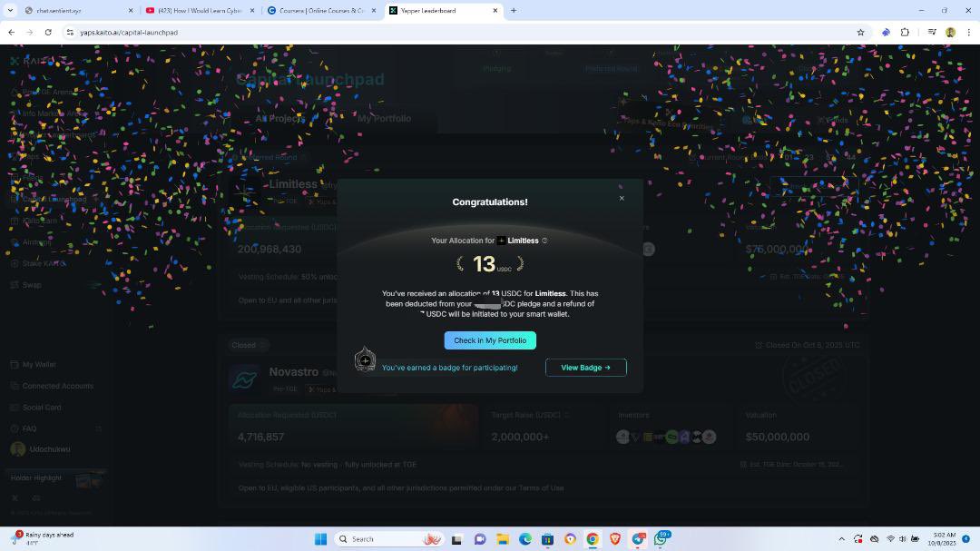Open a new browser tab

[514, 11]
